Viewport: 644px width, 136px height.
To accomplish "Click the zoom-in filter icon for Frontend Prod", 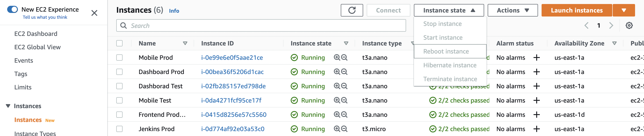I will click(x=337, y=115).
